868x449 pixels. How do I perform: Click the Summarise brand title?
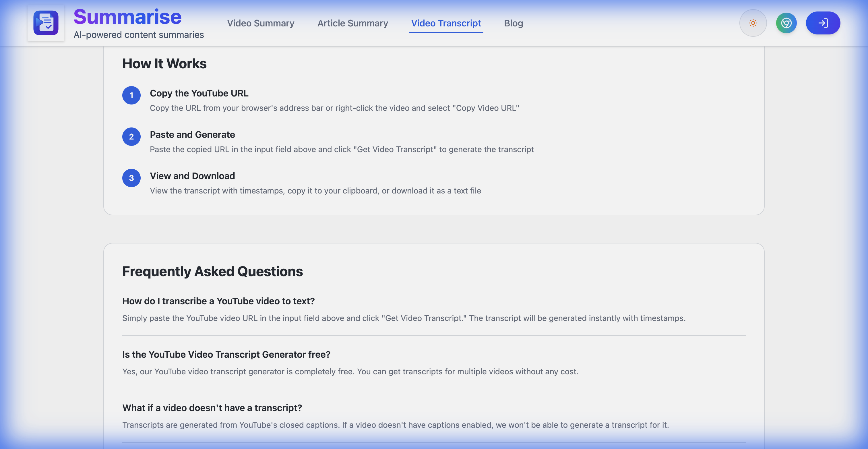(x=127, y=17)
